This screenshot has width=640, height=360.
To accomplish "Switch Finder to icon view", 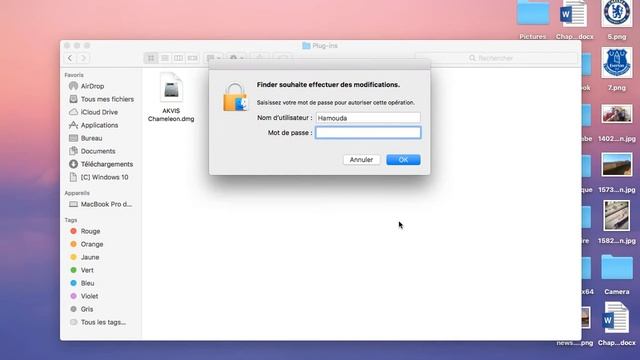I will (x=151, y=58).
